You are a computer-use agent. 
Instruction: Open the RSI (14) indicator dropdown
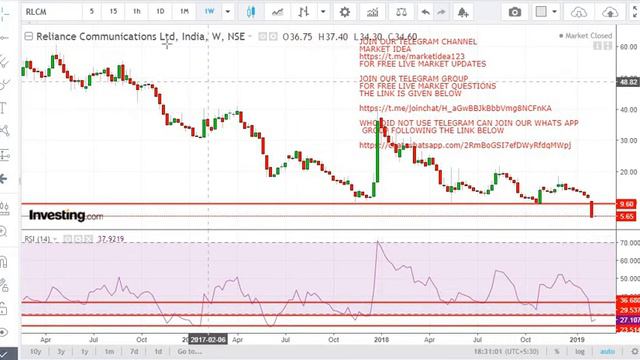(55, 239)
